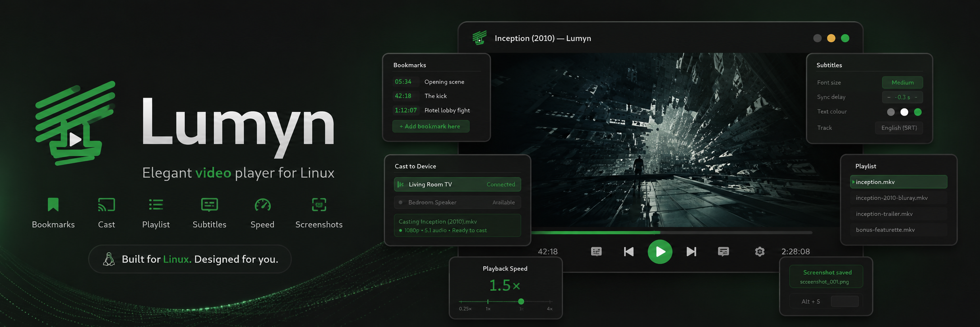Choose the green subtitle text colour
Image resolution: width=980 pixels, height=327 pixels.
click(x=918, y=112)
